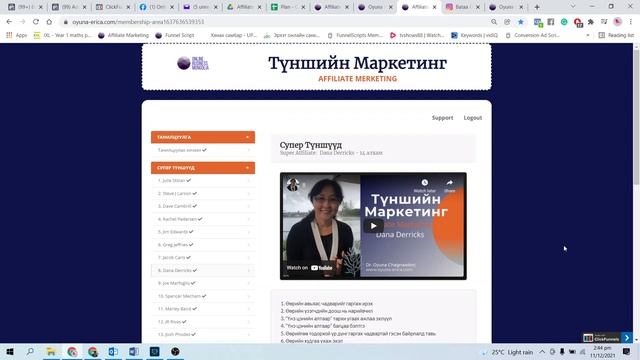
Task: Open the ClickFunnels badge arrow
Action: (x=627, y=338)
